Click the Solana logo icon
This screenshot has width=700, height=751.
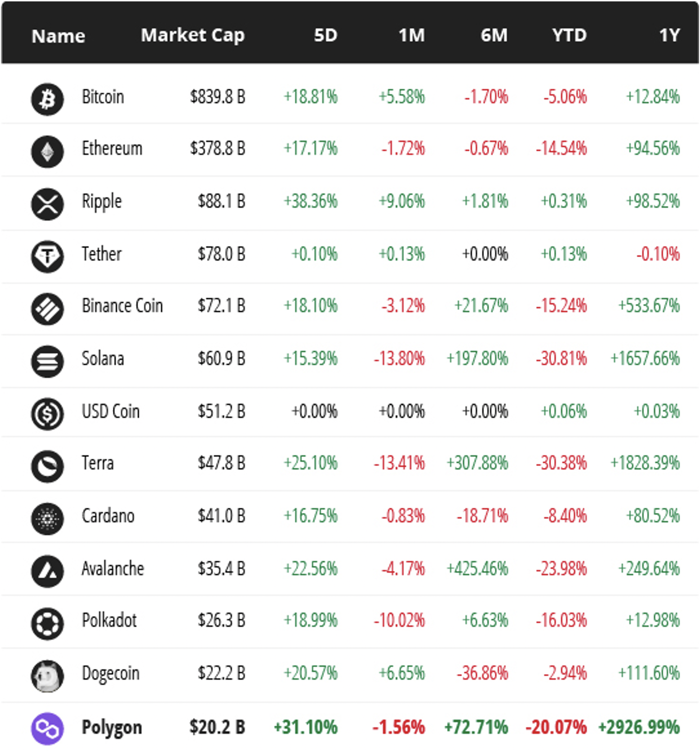click(47, 361)
